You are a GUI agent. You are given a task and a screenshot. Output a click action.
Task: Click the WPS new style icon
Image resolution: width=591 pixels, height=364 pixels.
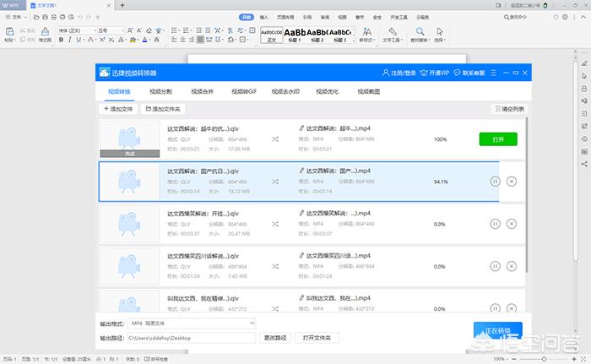pos(366,32)
